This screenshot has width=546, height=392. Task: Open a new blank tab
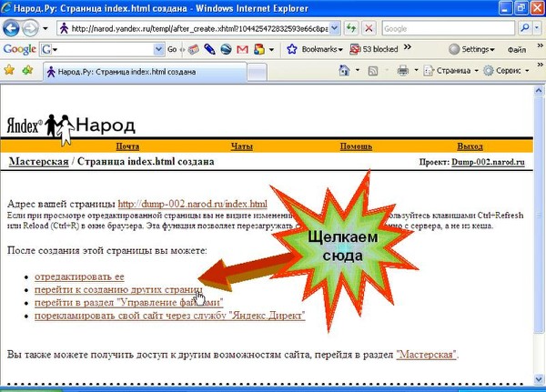[258, 73]
